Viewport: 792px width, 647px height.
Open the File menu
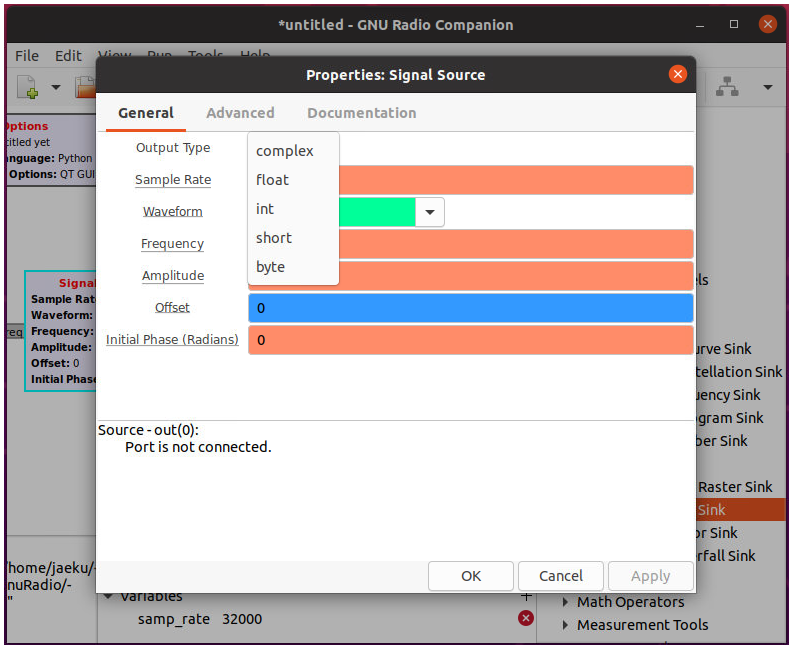coord(27,56)
